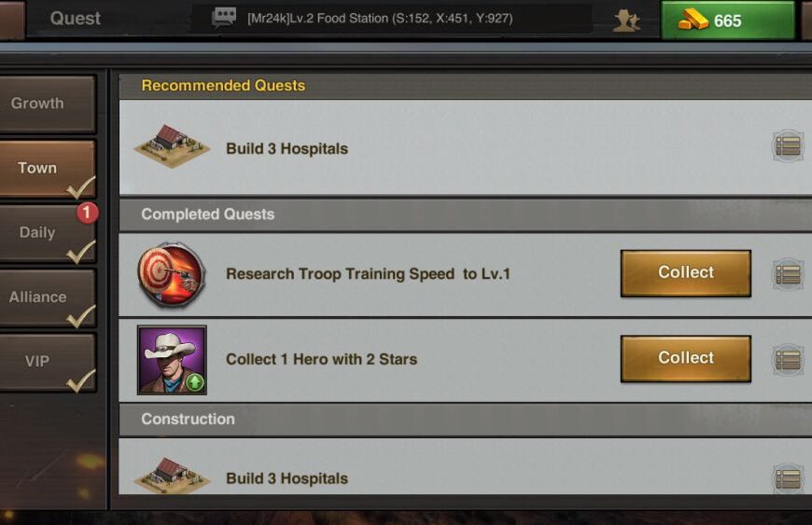This screenshot has width=812, height=525.
Task: Open details list icon for Construction Build 3 Hospitals
Action: 788,479
